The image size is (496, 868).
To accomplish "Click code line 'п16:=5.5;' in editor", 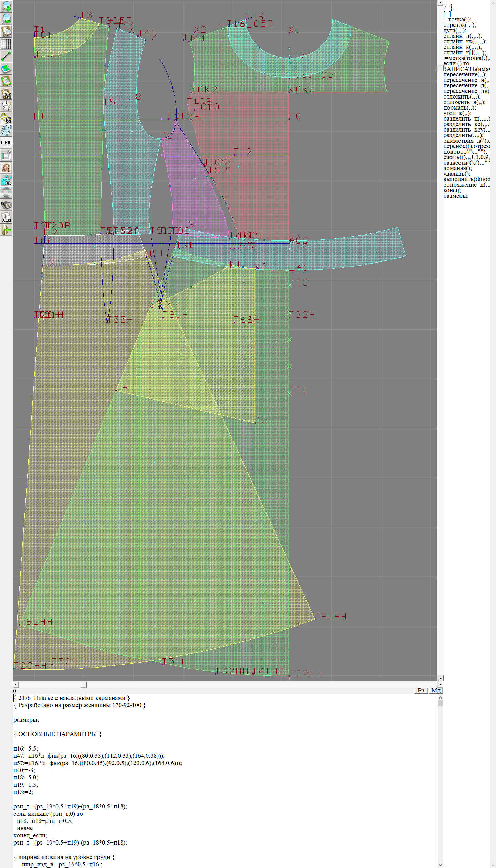I will [25, 748].
